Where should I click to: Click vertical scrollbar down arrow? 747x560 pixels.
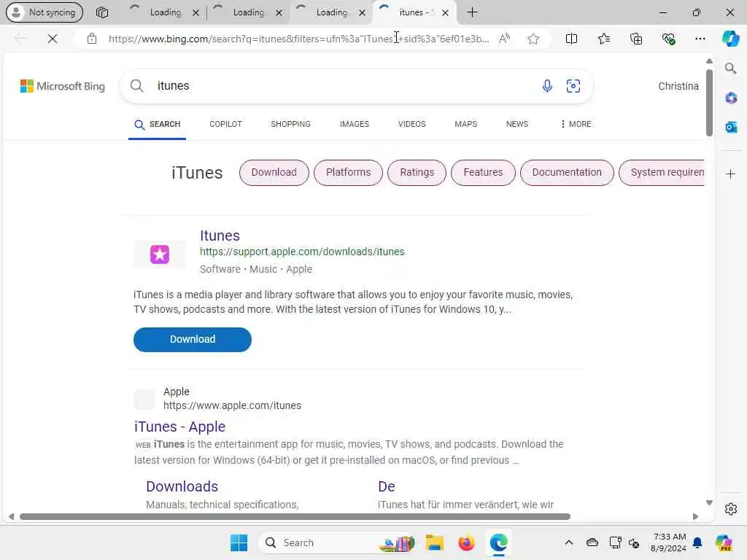pyautogui.click(x=709, y=503)
